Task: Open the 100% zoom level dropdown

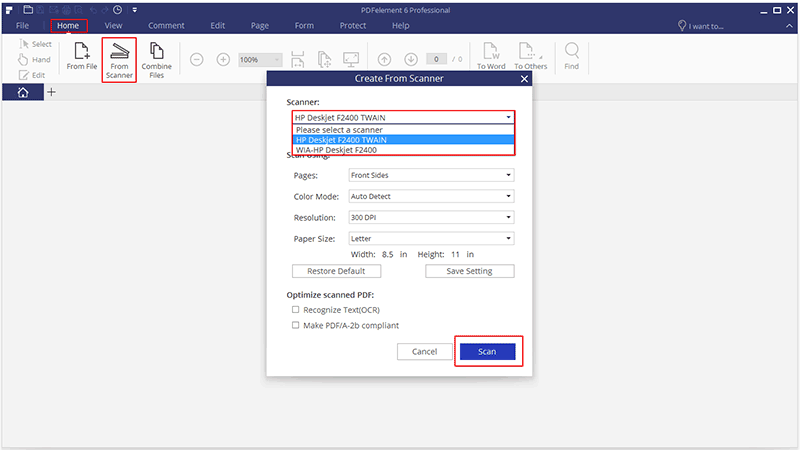Action: [260, 60]
